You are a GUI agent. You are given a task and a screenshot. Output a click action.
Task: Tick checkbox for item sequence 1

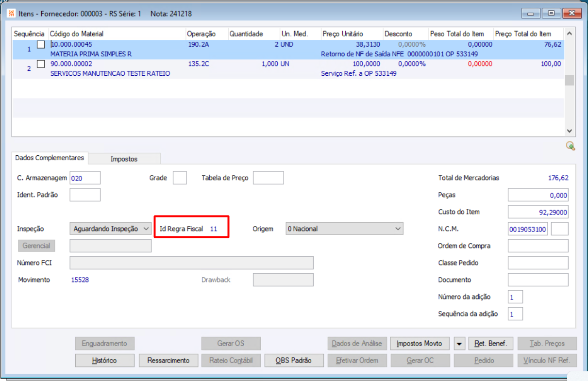[41, 45]
